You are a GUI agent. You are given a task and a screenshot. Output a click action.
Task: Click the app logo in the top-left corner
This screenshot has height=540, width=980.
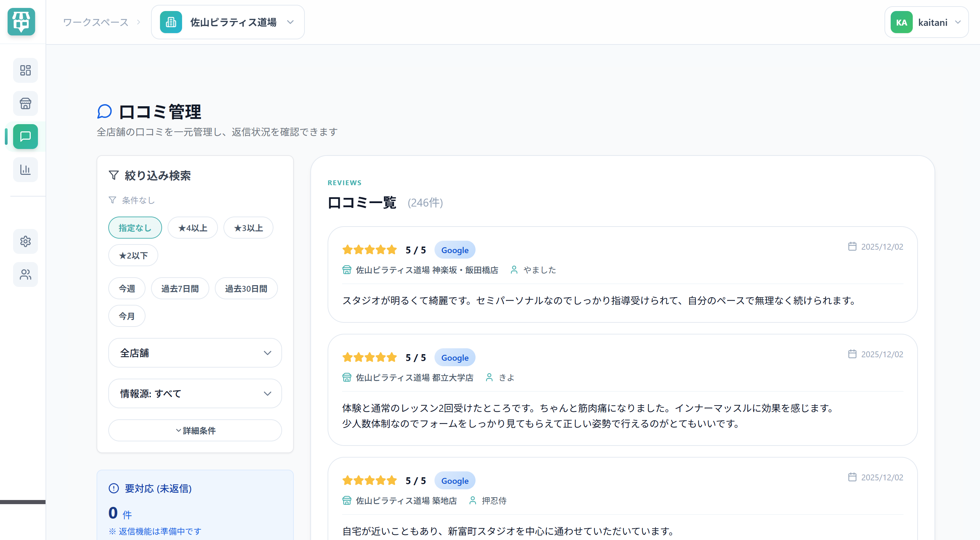pos(21,22)
